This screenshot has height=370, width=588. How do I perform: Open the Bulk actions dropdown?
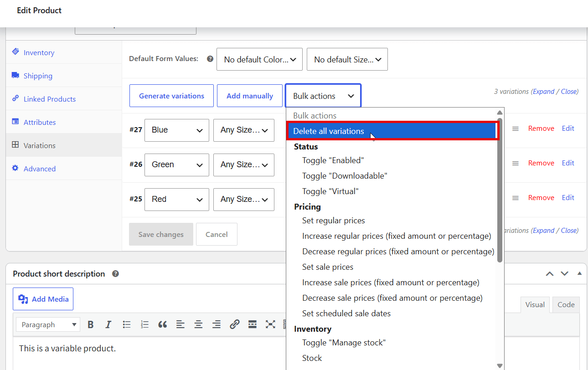(323, 96)
